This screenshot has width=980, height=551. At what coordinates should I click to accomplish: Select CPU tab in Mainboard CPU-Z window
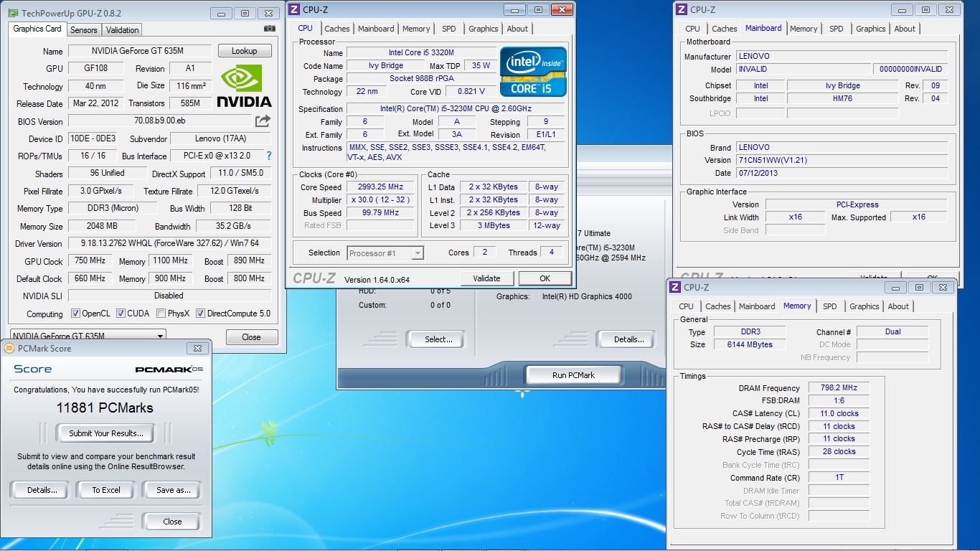(x=692, y=29)
